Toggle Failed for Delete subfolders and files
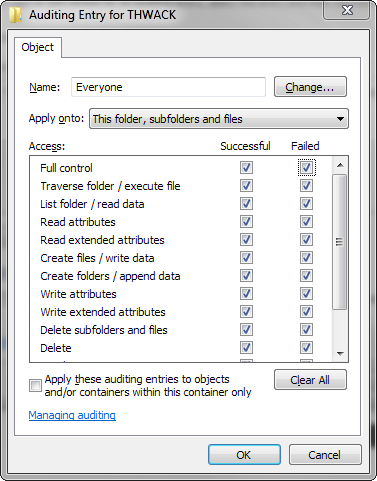377x481 pixels. [306, 330]
